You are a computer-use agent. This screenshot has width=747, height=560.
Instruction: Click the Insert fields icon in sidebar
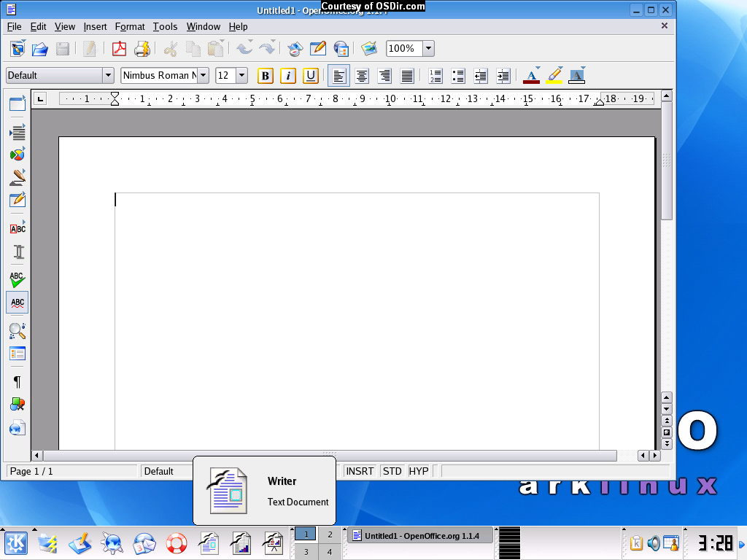click(18, 133)
